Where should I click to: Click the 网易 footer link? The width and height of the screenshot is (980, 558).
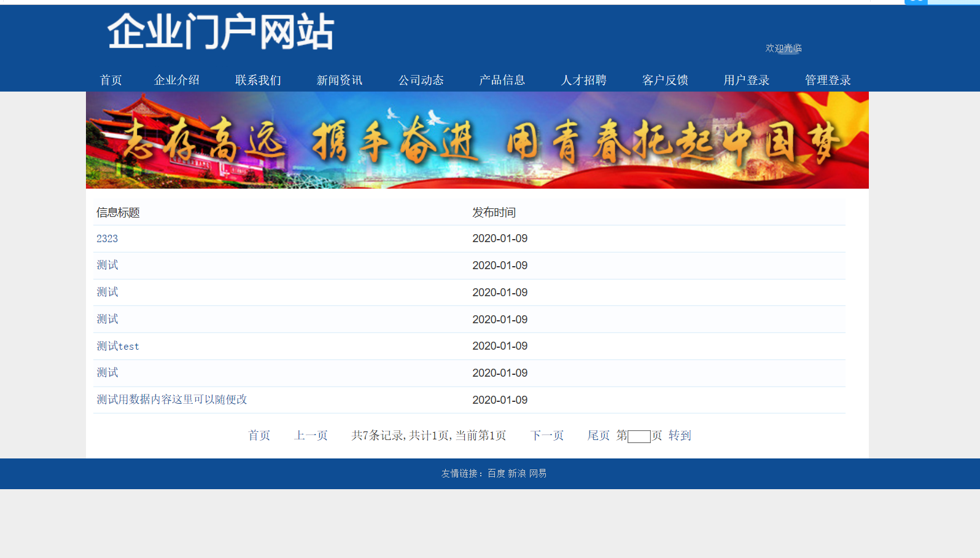(538, 473)
